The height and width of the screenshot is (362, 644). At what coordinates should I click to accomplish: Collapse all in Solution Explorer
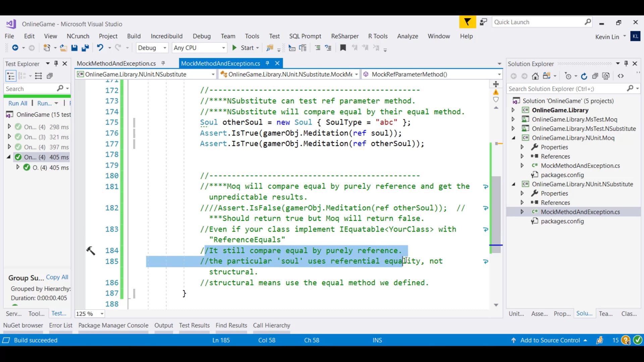click(x=595, y=76)
